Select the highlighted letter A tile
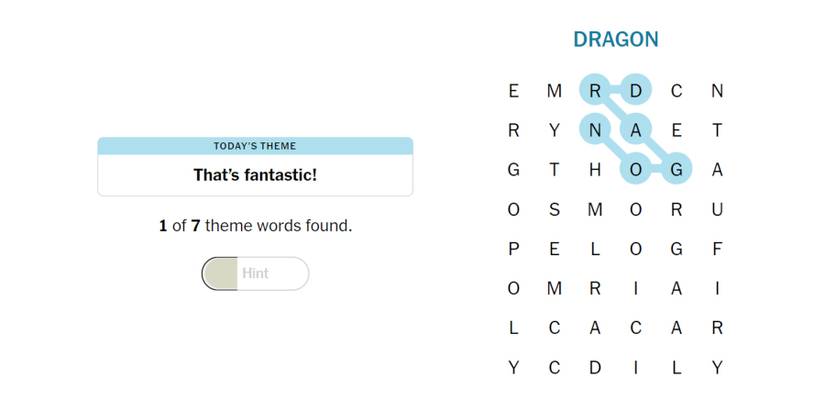 pyautogui.click(x=635, y=130)
